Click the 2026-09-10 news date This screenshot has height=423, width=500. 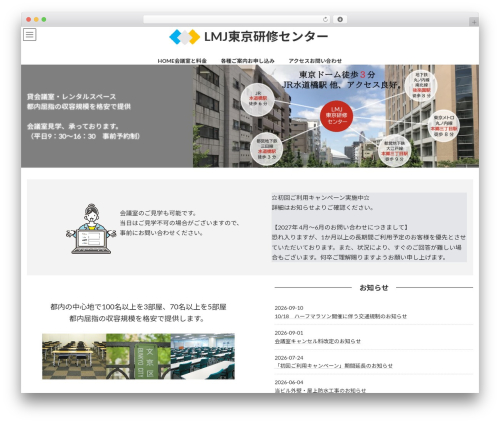pyautogui.click(x=289, y=308)
